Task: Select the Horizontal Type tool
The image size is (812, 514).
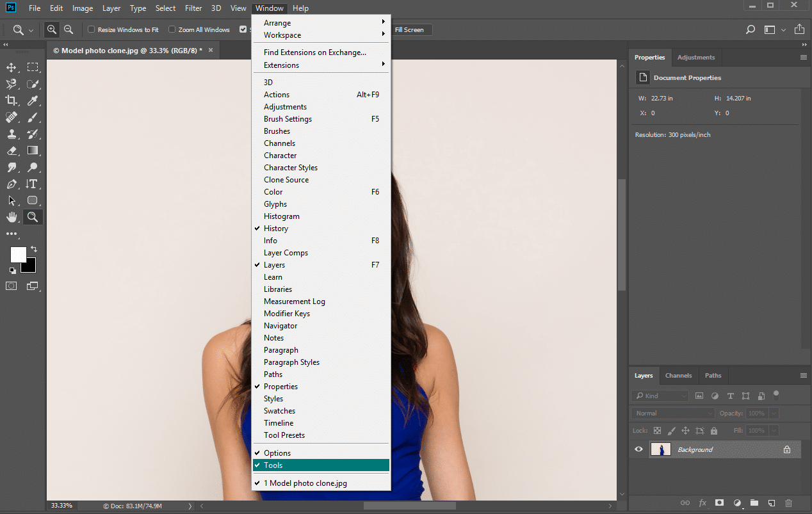Action: pos(33,183)
